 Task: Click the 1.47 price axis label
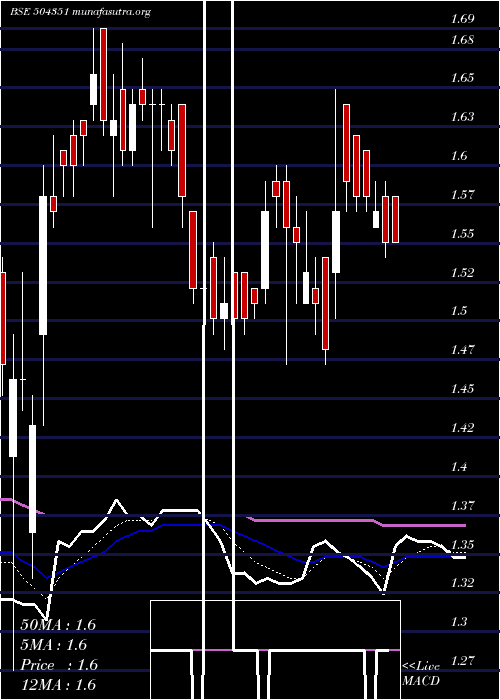pos(462,350)
